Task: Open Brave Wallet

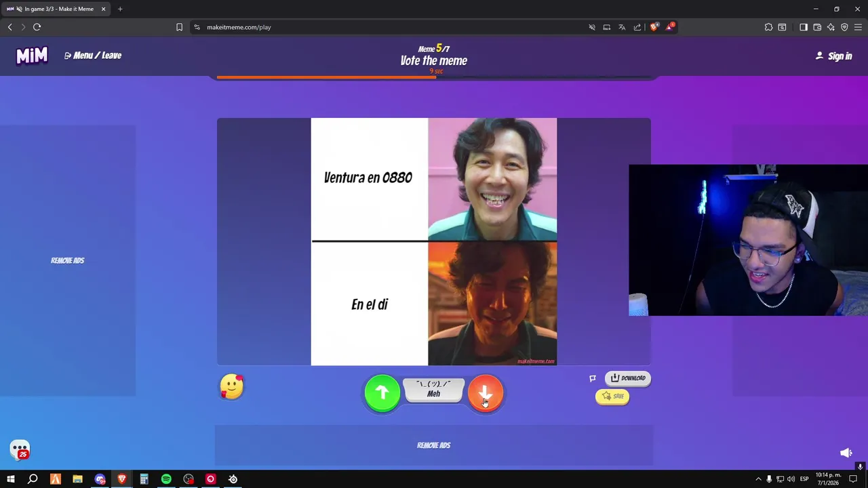Action: (x=817, y=27)
